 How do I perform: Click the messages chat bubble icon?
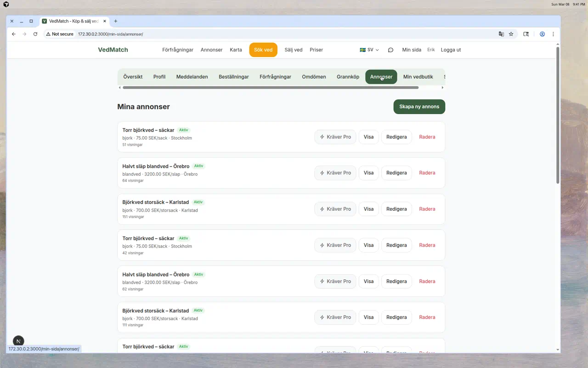tap(390, 50)
